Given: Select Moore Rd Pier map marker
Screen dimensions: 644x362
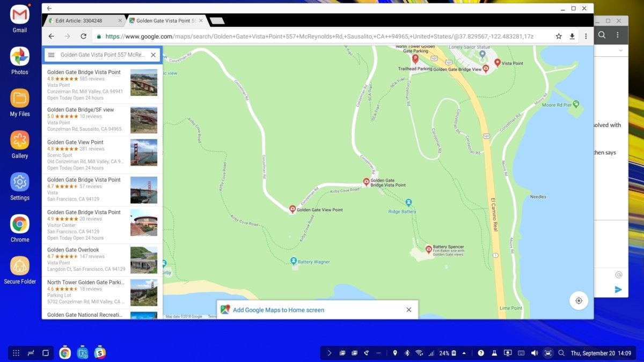Looking at the screenshot, I should pyautogui.click(x=576, y=104).
